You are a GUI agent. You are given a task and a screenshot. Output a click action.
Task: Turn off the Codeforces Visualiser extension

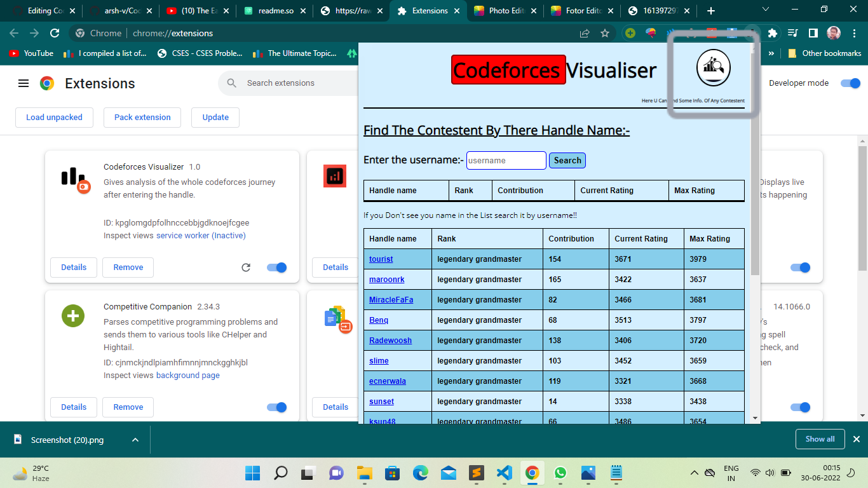(x=276, y=268)
